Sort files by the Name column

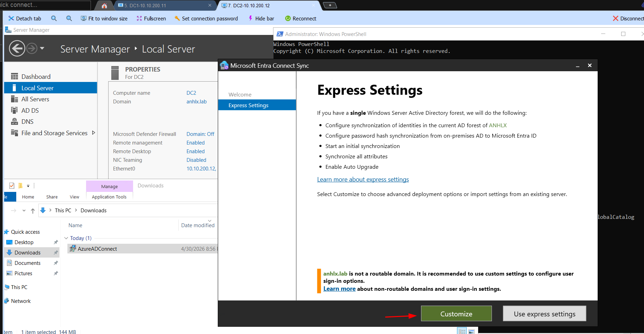[75, 225]
